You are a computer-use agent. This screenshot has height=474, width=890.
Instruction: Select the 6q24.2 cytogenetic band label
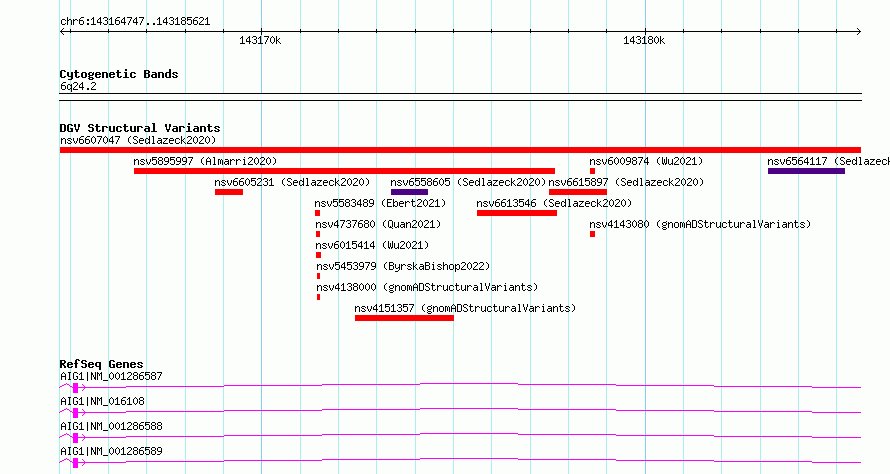(x=78, y=86)
